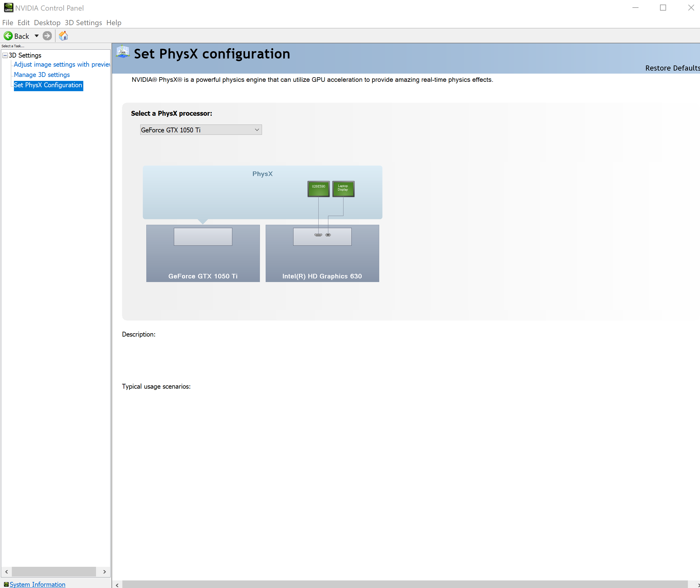Screen dimensions: 700x588
Task: Collapse the 3D Settings tree node
Action: point(5,55)
